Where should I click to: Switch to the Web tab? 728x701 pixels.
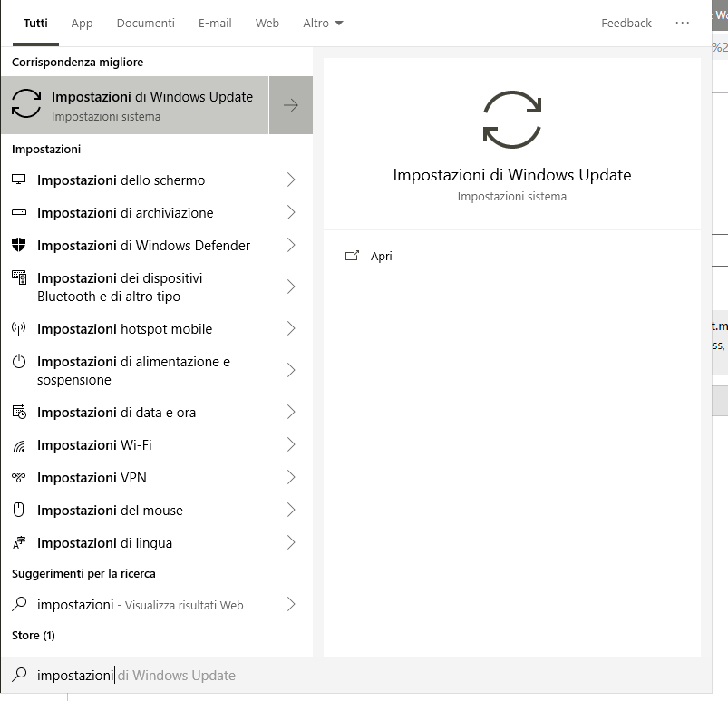tap(267, 24)
